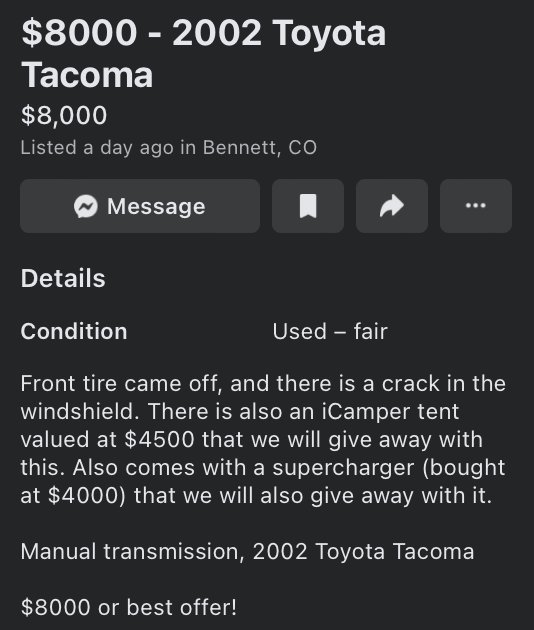Click the Condition label
This screenshot has width=534, height=630.
(74, 331)
